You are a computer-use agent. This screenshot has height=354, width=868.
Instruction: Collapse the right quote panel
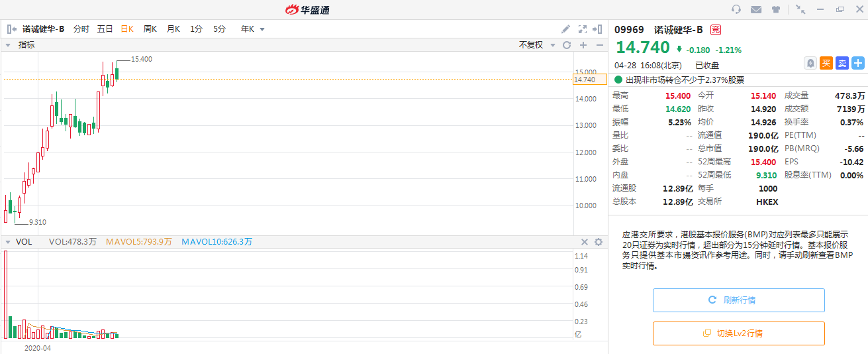(x=598, y=29)
